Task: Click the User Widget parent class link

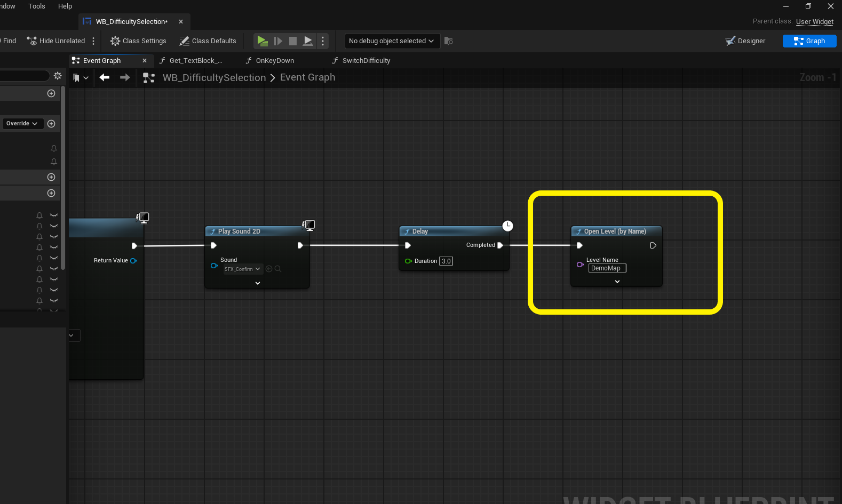Action: point(814,22)
